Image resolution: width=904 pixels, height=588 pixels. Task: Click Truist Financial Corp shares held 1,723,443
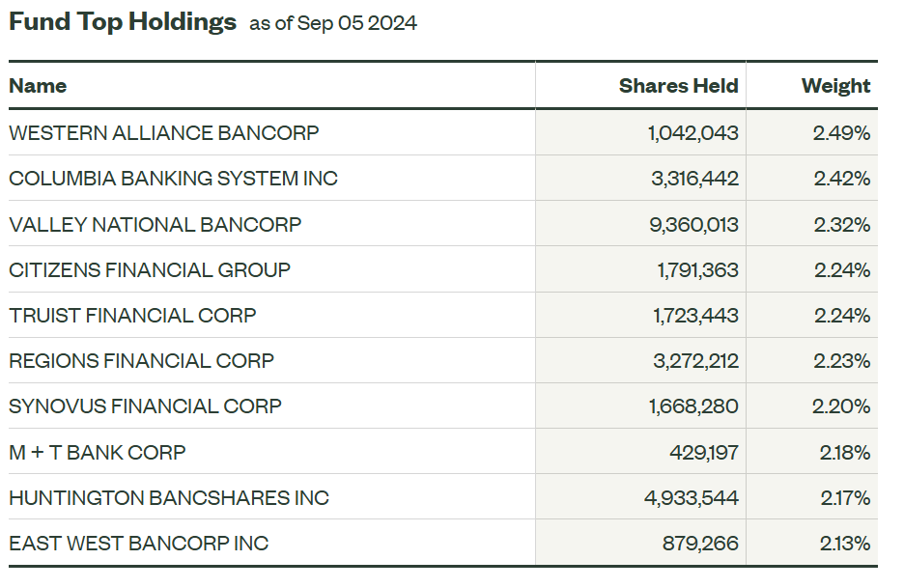(696, 316)
